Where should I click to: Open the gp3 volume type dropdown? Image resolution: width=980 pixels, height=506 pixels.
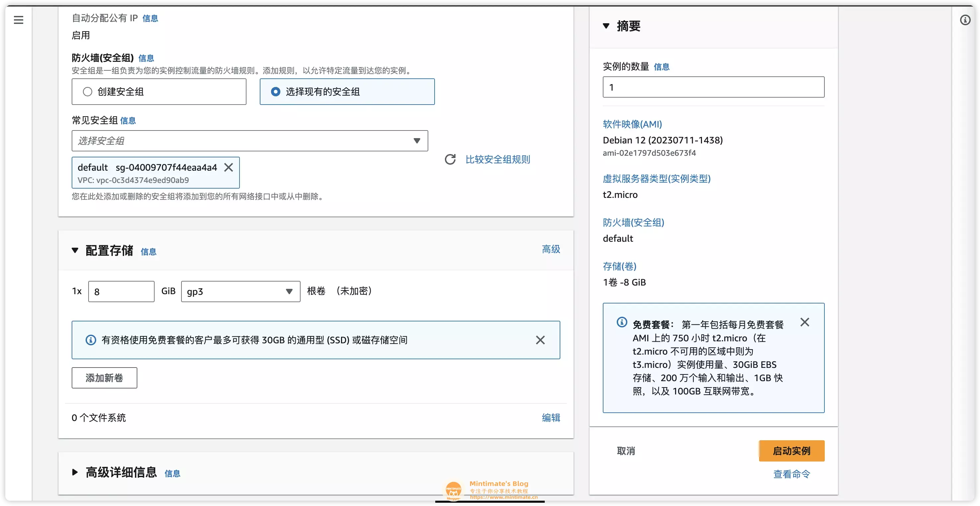pos(241,291)
